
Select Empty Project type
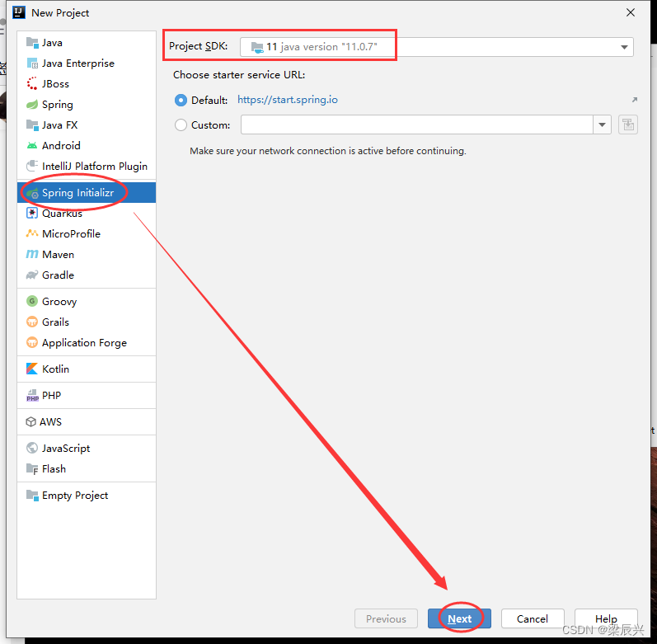(x=87, y=496)
